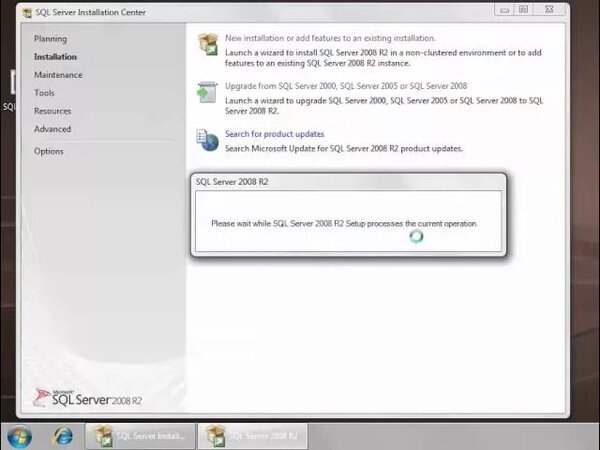Click Search for product updates link
This screenshot has width=600, height=450.
click(x=274, y=134)
